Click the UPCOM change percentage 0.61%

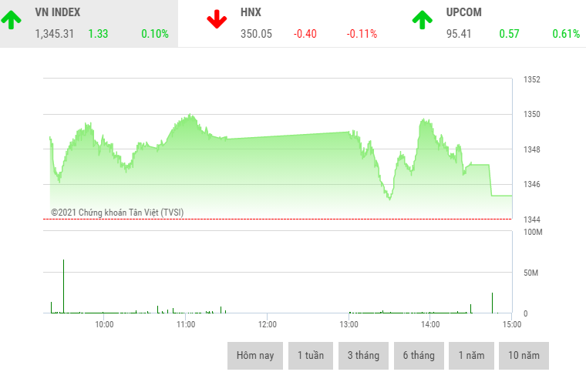tap(566, 34)
